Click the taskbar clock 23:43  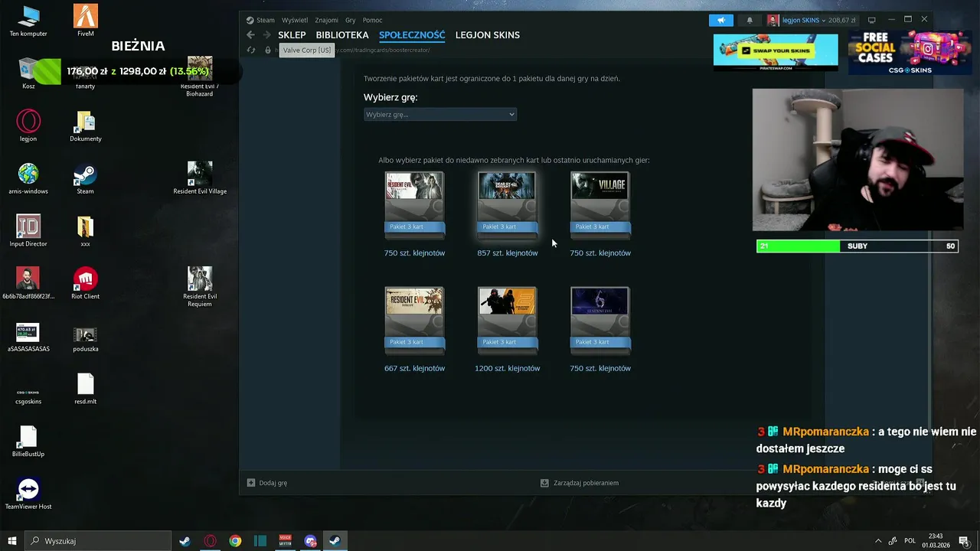(935, 541)
